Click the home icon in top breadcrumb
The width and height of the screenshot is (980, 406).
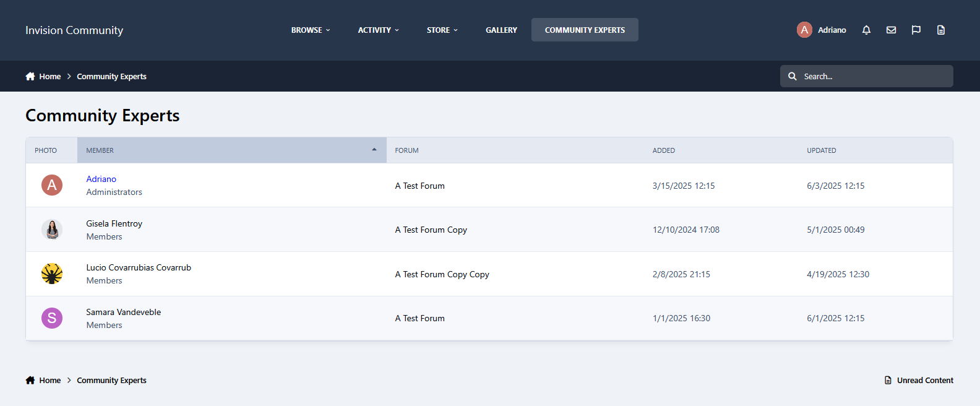point(30,77)
